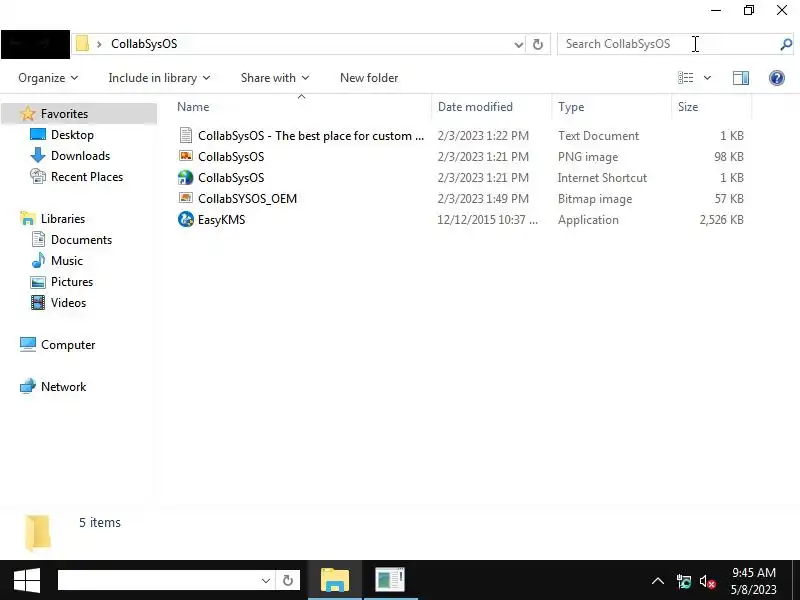Screen dimensions: 800x600
Task: Select the CollabSysOS Internet Shortcut icon
Action: pos(186,178)
